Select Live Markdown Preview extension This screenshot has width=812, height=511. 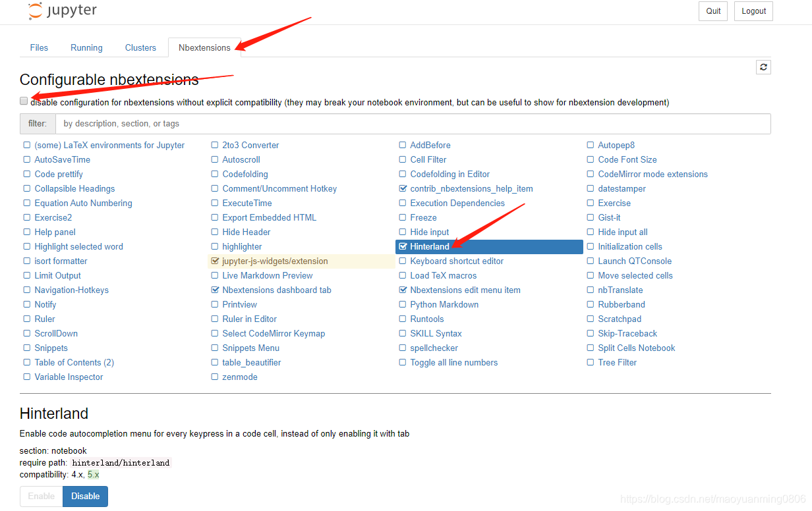point(268,276)
